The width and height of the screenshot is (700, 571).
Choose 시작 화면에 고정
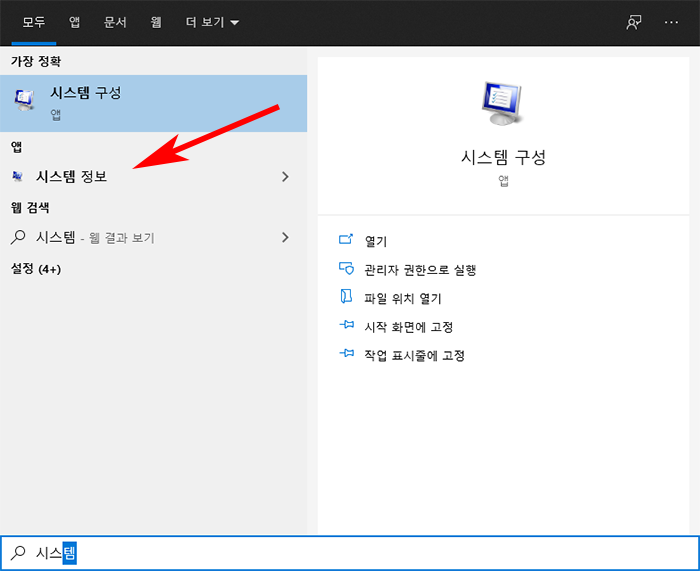click(x=409, y=327)
